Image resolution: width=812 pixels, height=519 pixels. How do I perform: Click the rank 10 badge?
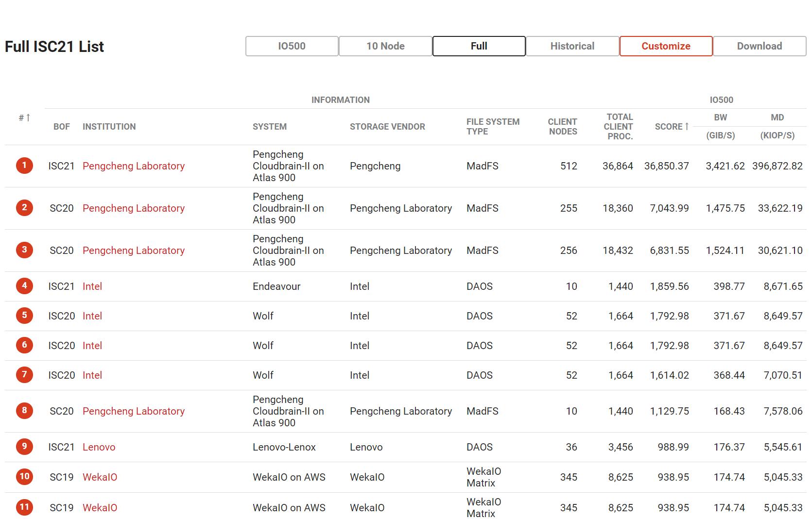click(24, 477)
